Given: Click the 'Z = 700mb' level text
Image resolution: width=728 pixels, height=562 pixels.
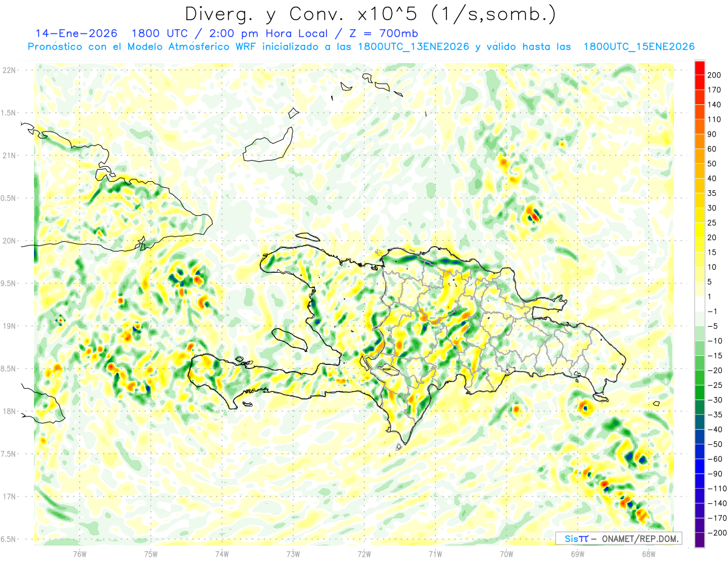Looking at the screenshot, I should (x=383, y=33).
